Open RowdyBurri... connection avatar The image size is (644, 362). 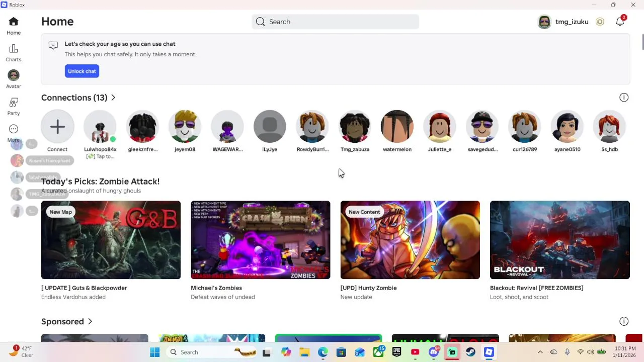tap(312, 127)
